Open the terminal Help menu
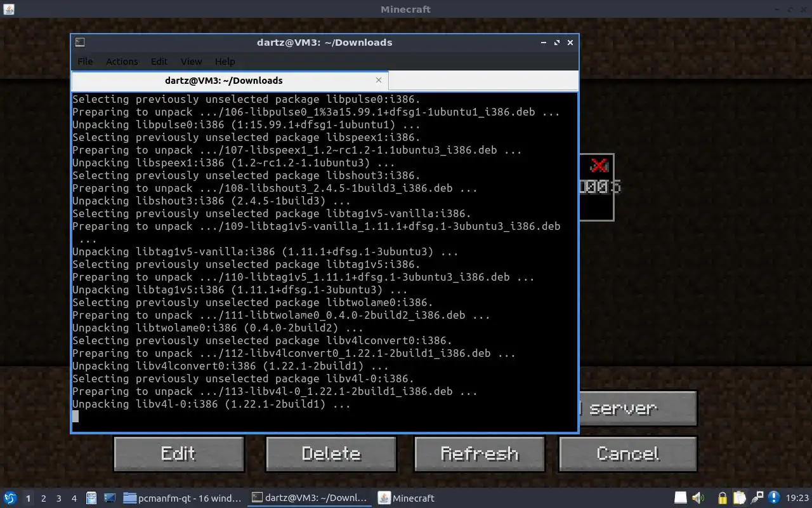The image size is (812, 508). click(225, 62)
